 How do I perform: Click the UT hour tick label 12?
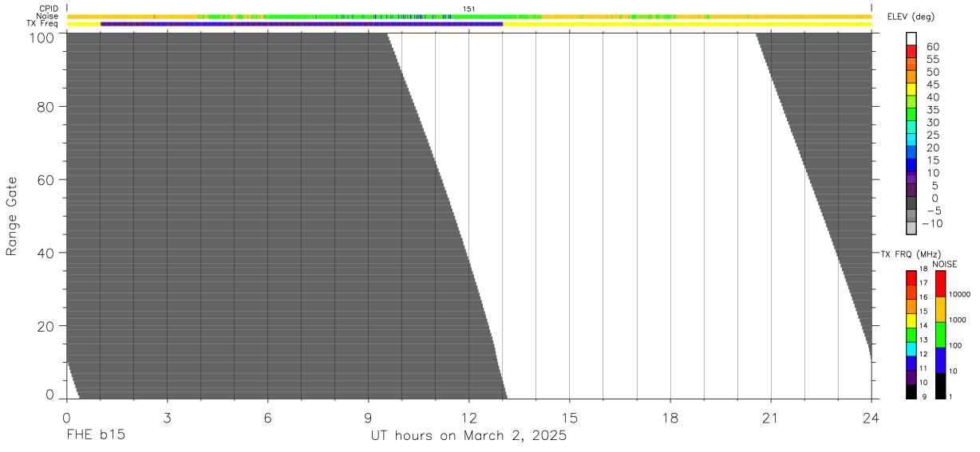[469, 417]
